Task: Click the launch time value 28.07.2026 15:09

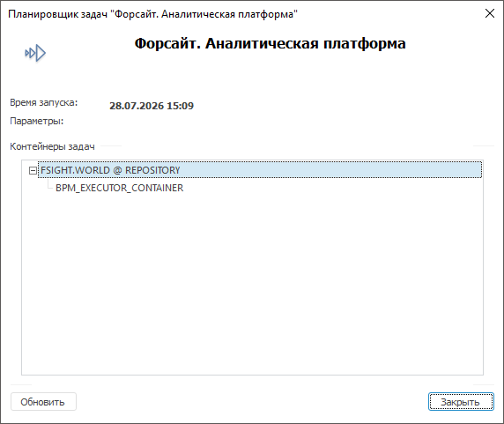Action: [x=152, y=106]
